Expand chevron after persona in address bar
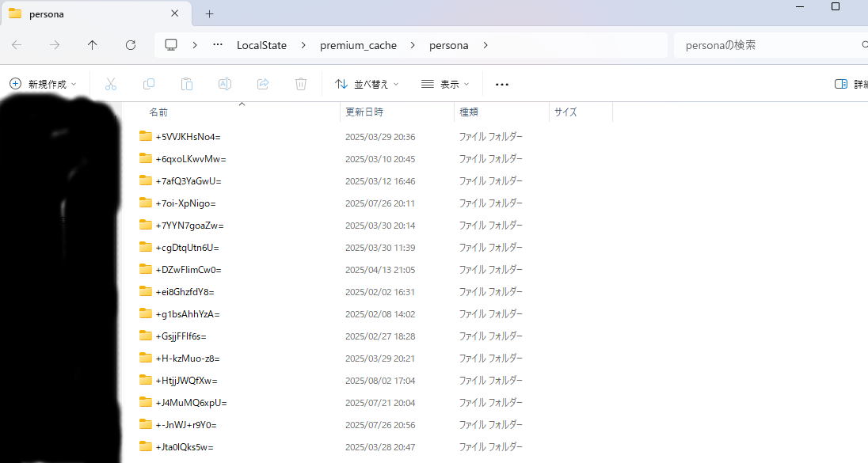Screen dimensions: 868x463 (485, 45)
